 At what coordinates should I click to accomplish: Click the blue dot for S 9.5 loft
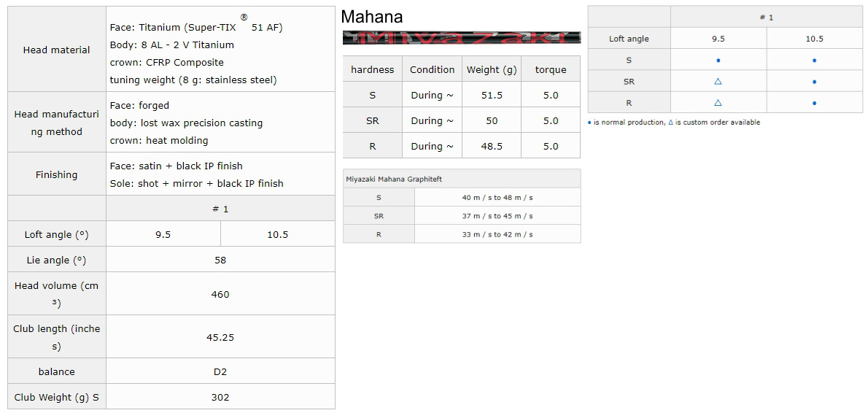718,61
